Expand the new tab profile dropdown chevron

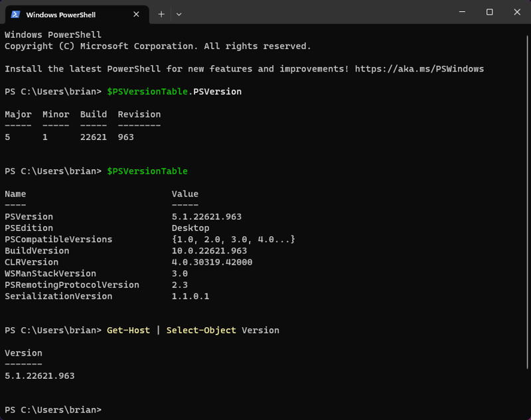pyautogui.click(x=179, y=14)
